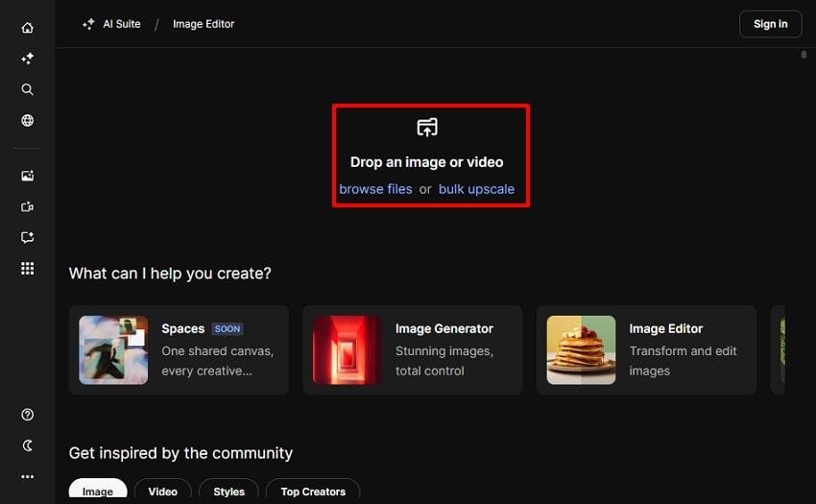Image resolution: width=816 pixels, height=504 pixels.
Task: Open the apps grid icon
Action: [x=28, y=268]
